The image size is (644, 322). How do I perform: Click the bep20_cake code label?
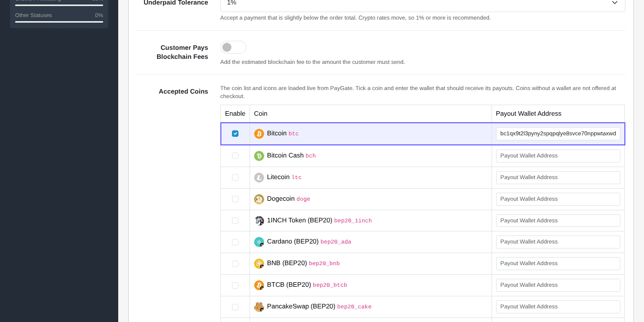tap(355, 307)
